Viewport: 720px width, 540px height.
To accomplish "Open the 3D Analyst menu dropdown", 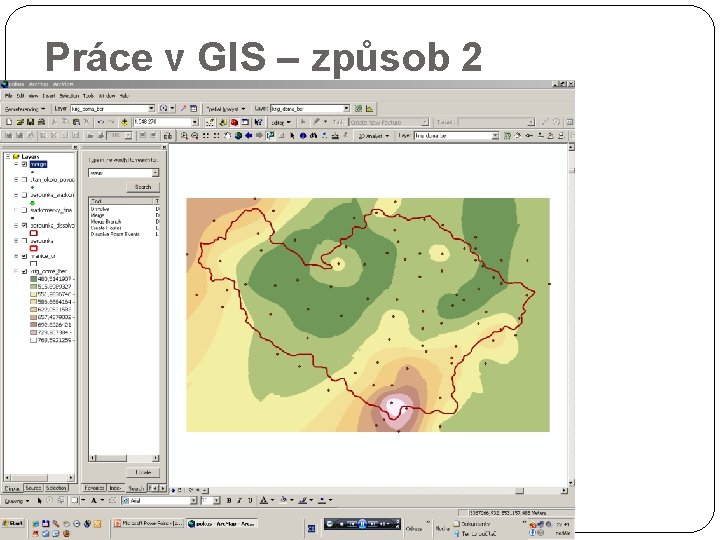I will point(374,135).
